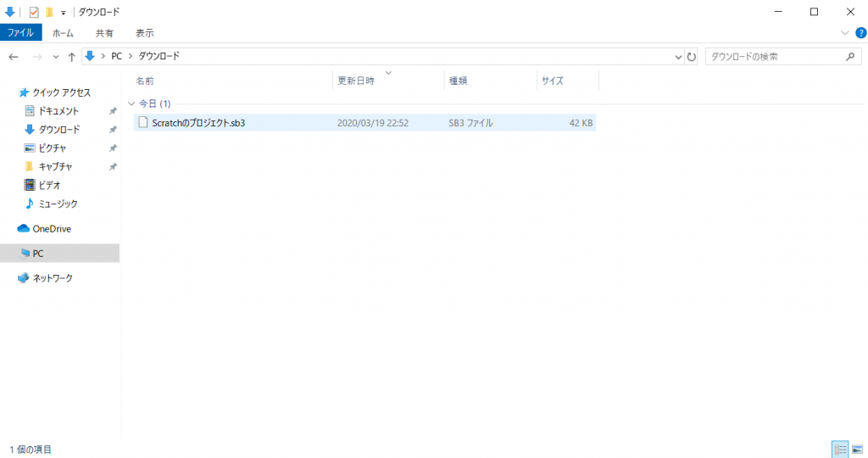Click the download icon in the address bar
Viewport: 868px width, 458px height.
[x=90, y=56]
